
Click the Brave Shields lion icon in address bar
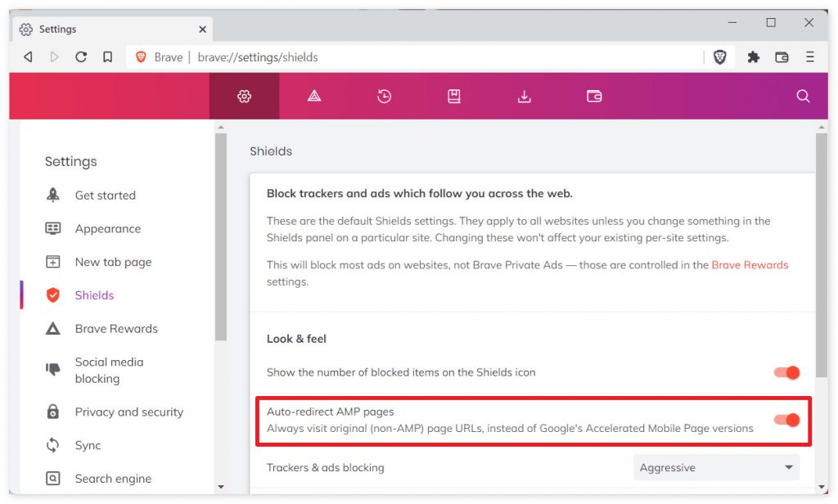click(x=720, y=57)
